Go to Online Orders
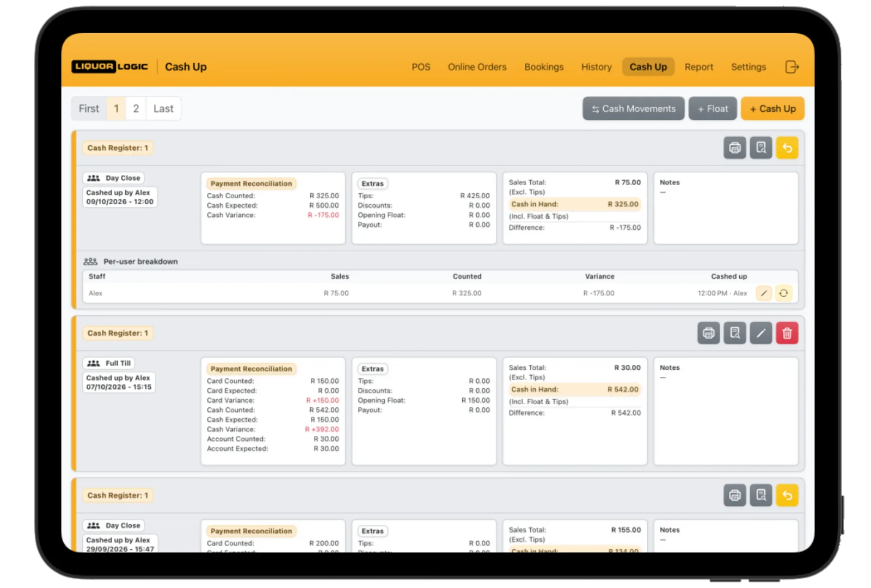 477,67
